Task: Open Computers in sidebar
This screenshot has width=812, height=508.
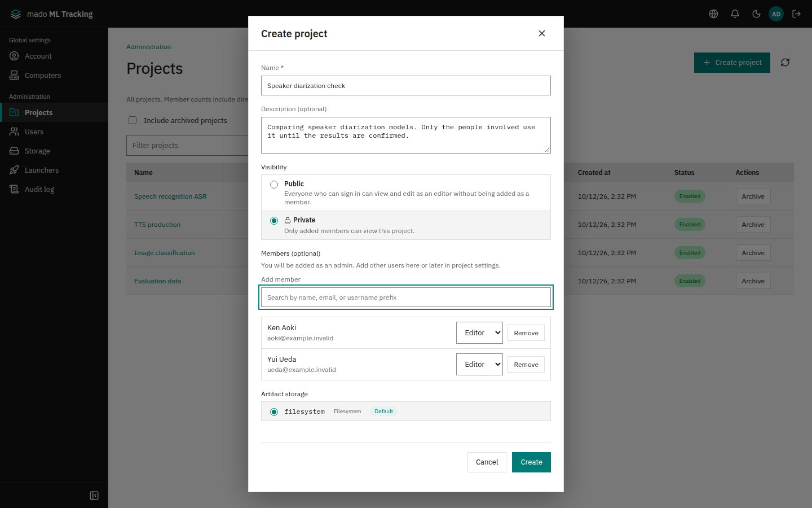Action: (54, 75)
